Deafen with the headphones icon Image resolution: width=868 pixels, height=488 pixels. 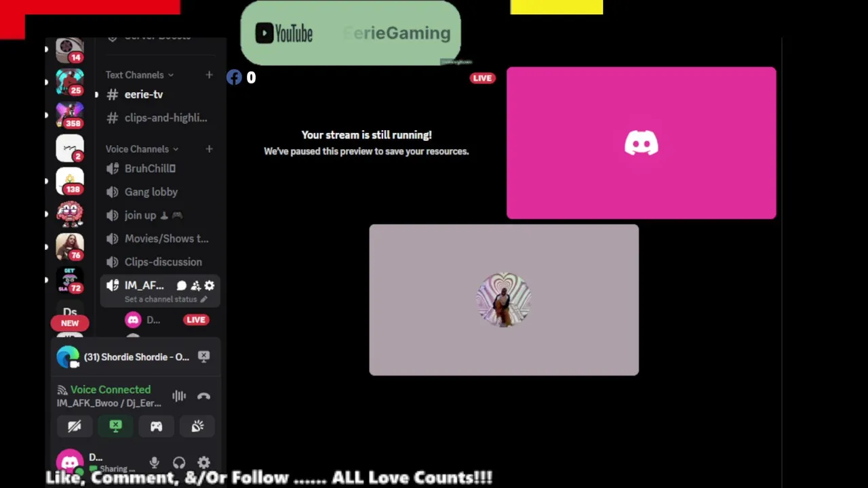[179, 463]
